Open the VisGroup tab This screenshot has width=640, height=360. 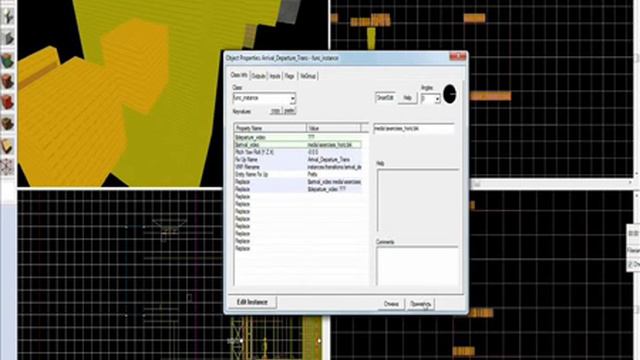308,76
